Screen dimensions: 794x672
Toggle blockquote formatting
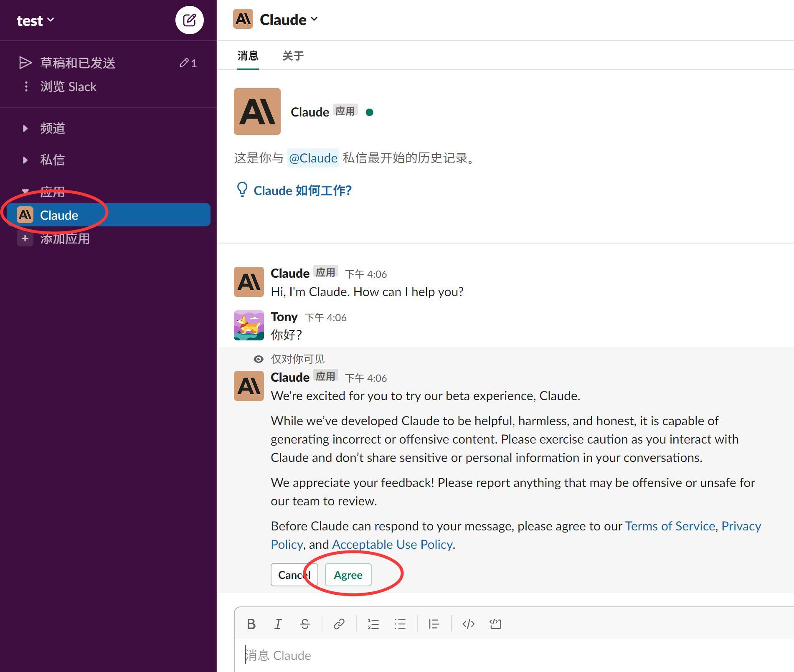tap(434, 624)
